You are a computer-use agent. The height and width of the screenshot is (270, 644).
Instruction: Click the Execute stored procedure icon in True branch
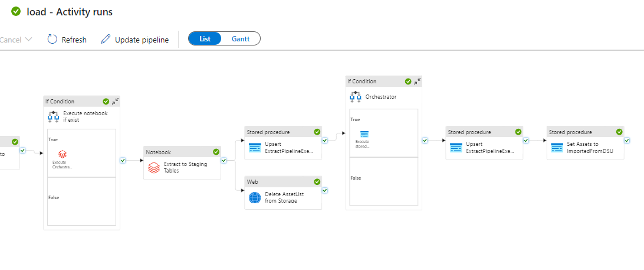364,134
